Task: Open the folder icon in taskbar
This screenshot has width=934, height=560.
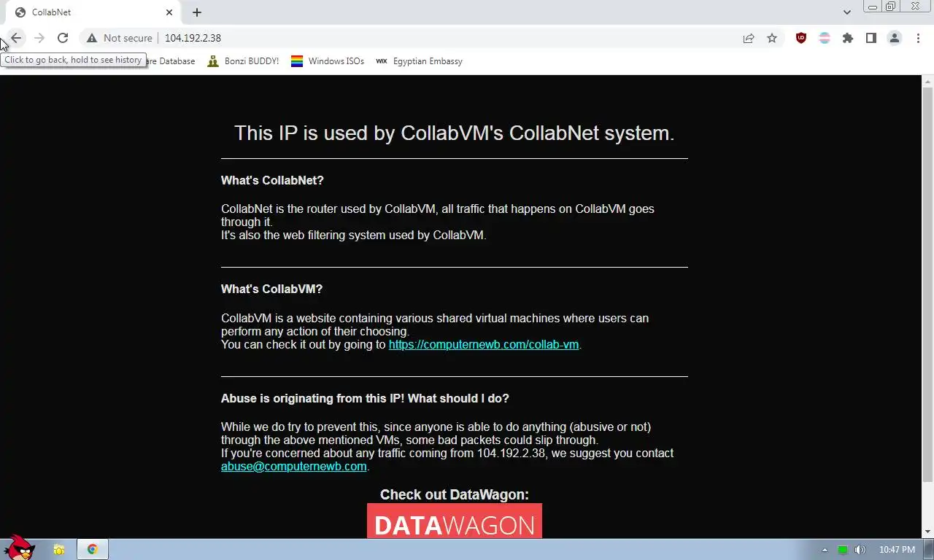Action: [x=59, y=550]
